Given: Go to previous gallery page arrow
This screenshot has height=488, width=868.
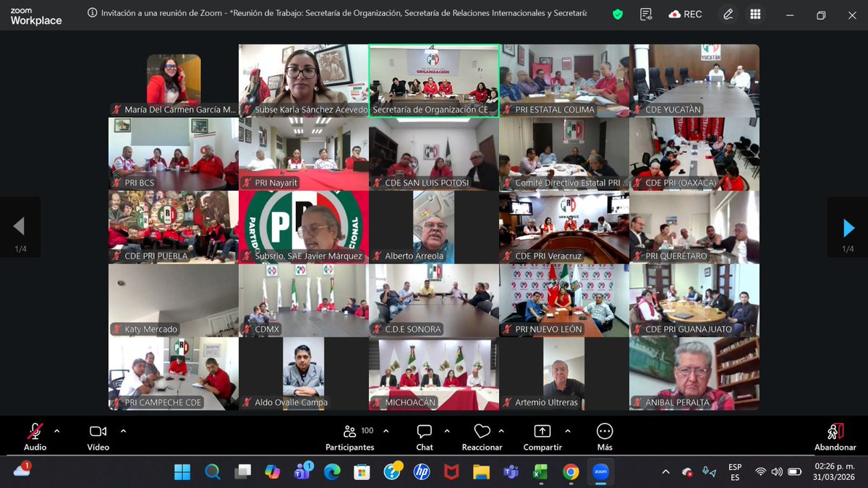Looking at the screenshot, I should (x=19, y=228).
